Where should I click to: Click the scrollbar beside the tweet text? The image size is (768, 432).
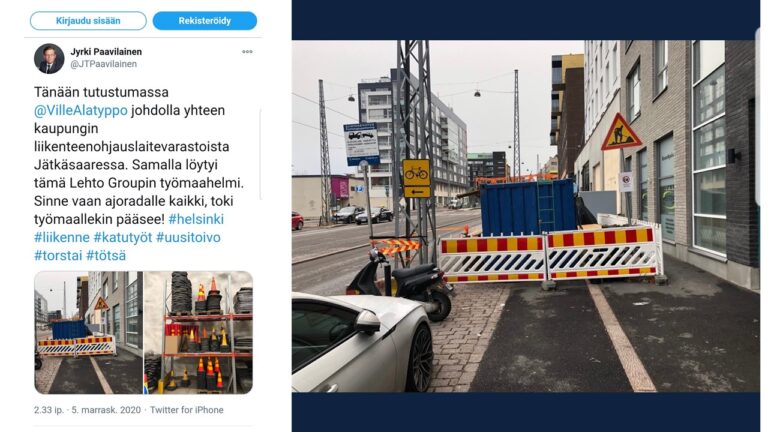(x=260, y=155)
